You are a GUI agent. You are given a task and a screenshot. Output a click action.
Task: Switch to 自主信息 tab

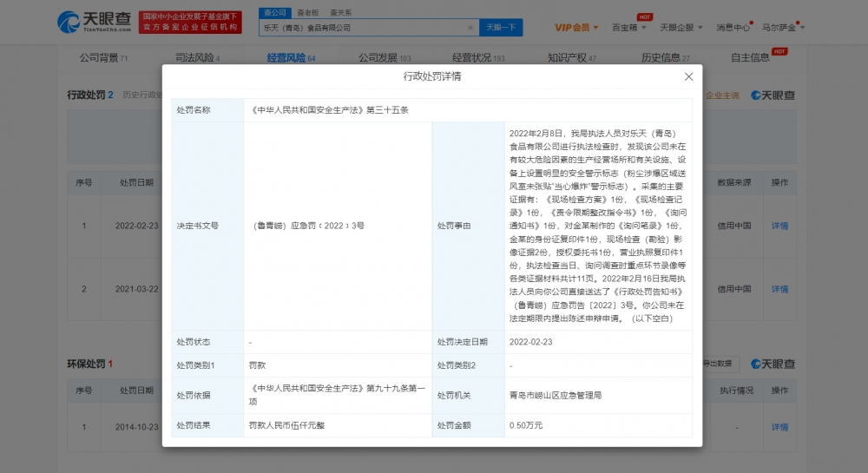pyautogui.click(x=750, y=57)
